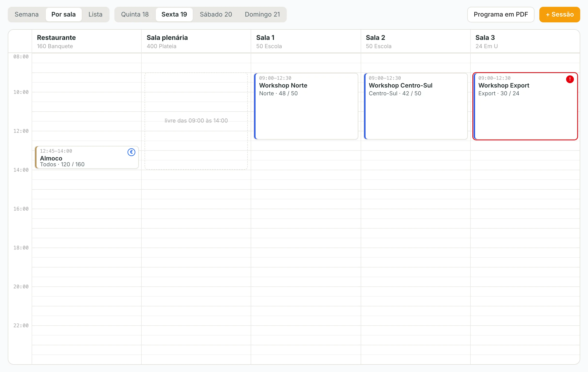Open the Workshop Export session card
The width and height of the screenshot is (588, 372).
(525, 106)
